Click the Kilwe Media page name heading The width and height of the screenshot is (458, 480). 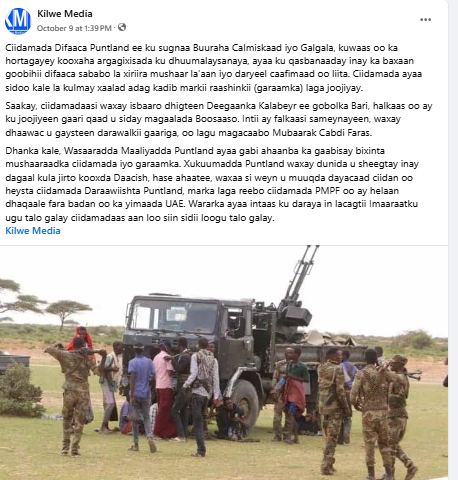(65, 14)
